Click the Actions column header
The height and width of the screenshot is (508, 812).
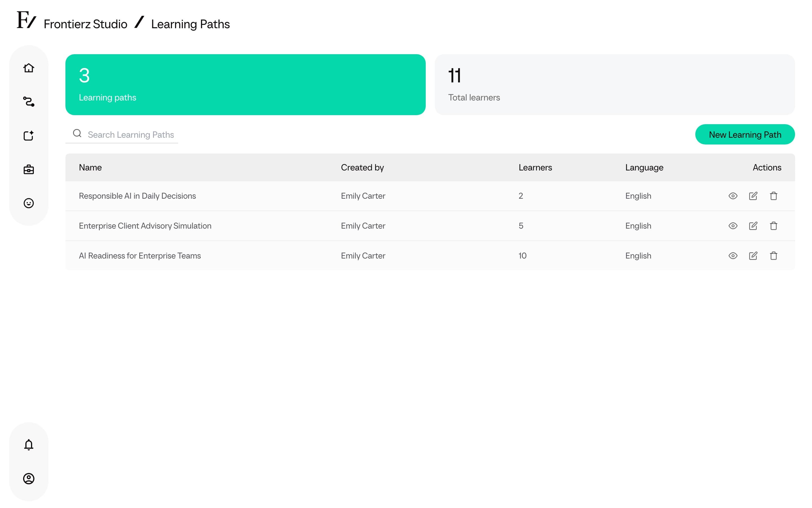767,167
